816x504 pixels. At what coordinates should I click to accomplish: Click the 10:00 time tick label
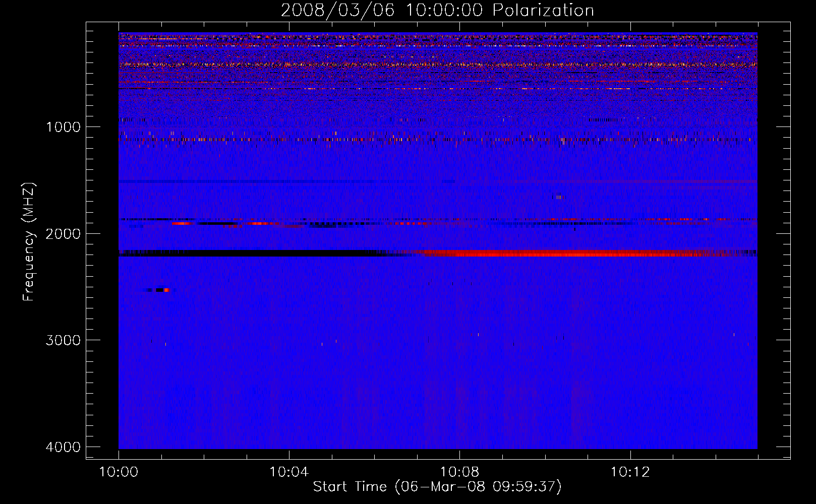coord(119,472)
